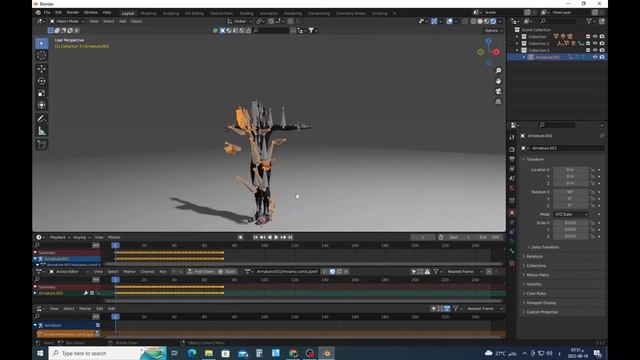Select the Move tool
Screen dimensions: 640x360
click(x=42, y=69)
